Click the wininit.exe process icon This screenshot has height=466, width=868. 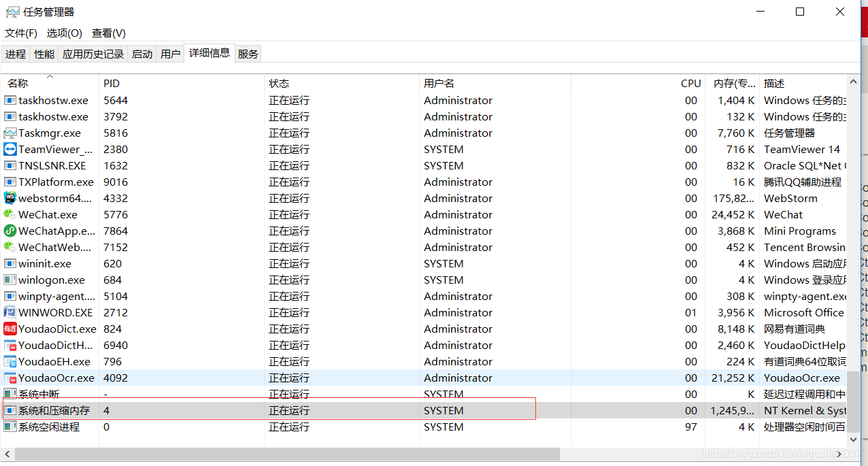pos(10,263)
